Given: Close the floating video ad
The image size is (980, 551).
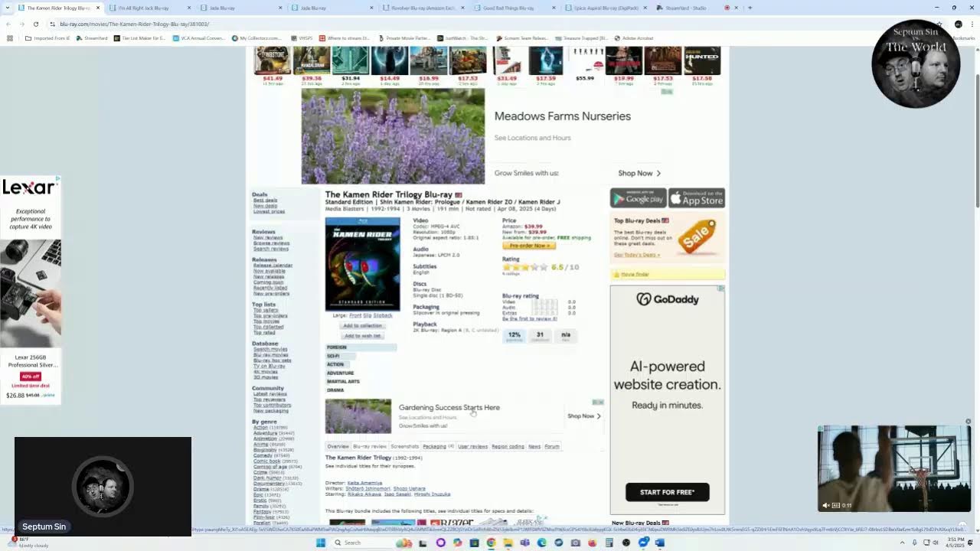Looking at the screenshot, I should (x=968, y=422).
